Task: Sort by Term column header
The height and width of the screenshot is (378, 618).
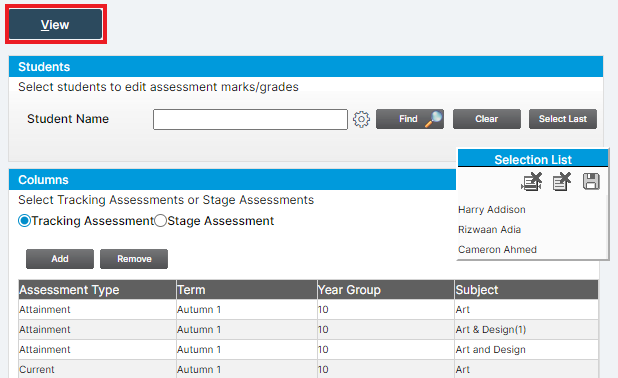Action: (x=246, y=290)
